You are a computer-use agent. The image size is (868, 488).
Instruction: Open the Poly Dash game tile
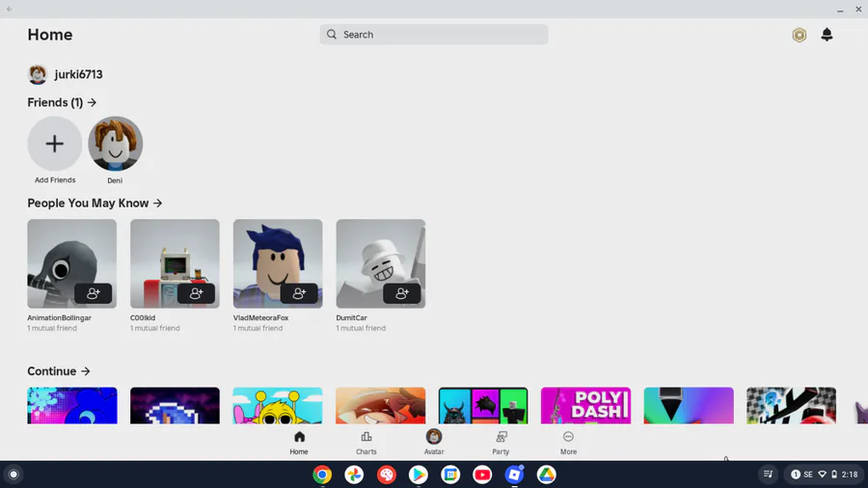(x=585, y=406)
